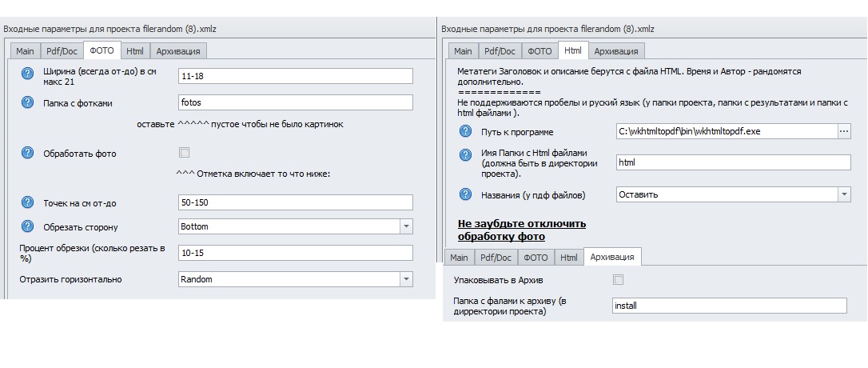The image size is (868, 368).
Task: Click help icon beside Папка с фотками
Action: tap(28, 102)
